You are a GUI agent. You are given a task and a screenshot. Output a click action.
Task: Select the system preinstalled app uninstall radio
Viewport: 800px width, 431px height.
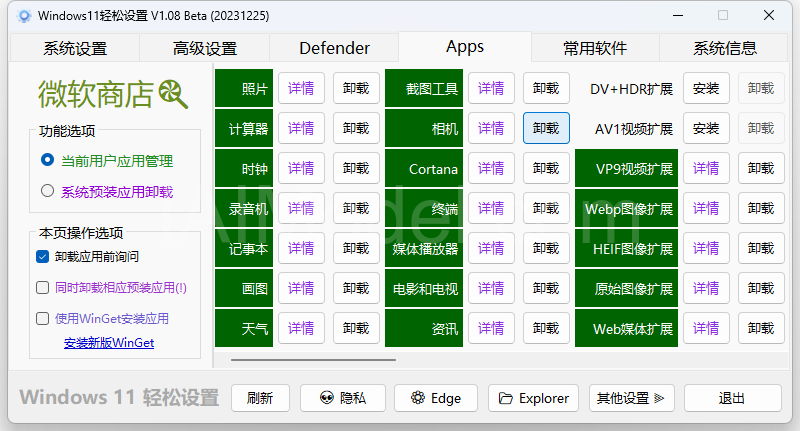pos(47,191)
